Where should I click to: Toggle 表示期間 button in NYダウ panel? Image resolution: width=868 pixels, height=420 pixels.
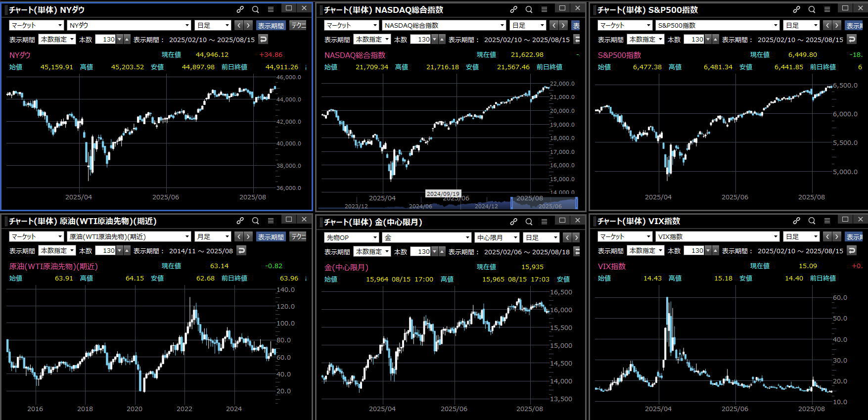click(271, 25)
